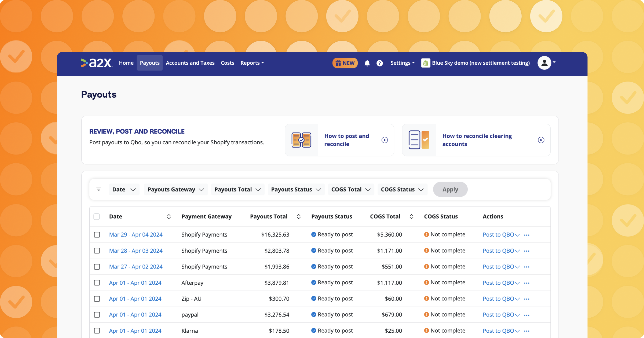This screenshot has width=644, height=338.
Task: Click Post to QBO for the paypal row
Action: coord(498,315)
